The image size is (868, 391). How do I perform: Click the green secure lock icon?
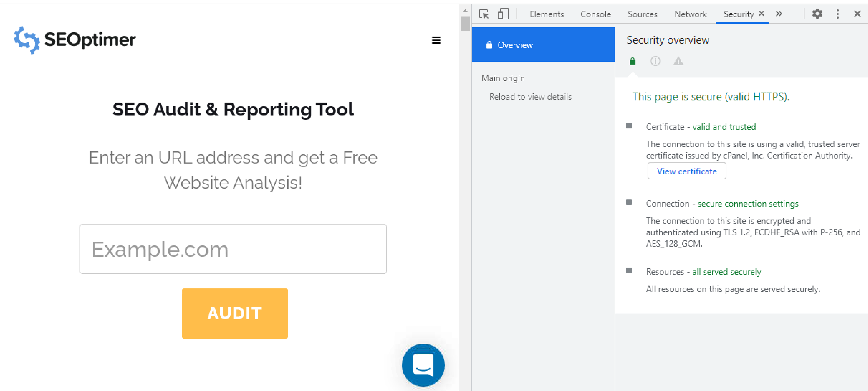(x=633, y=61)
